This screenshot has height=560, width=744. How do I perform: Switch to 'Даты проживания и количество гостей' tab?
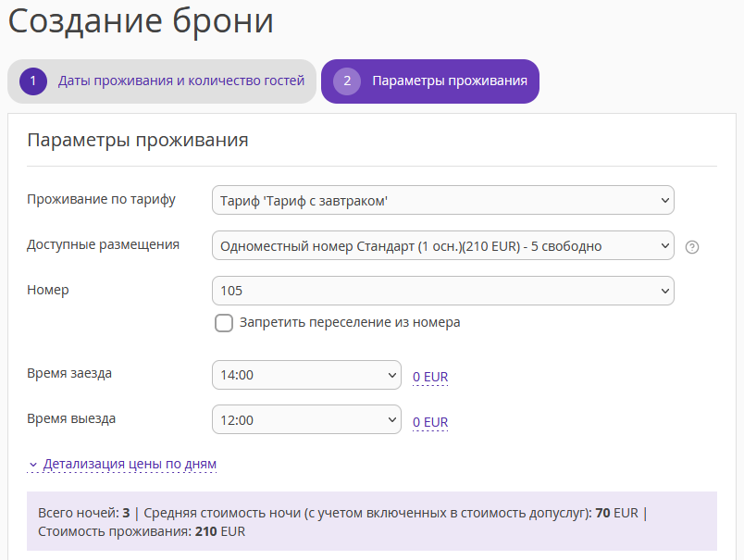(162, 81)
